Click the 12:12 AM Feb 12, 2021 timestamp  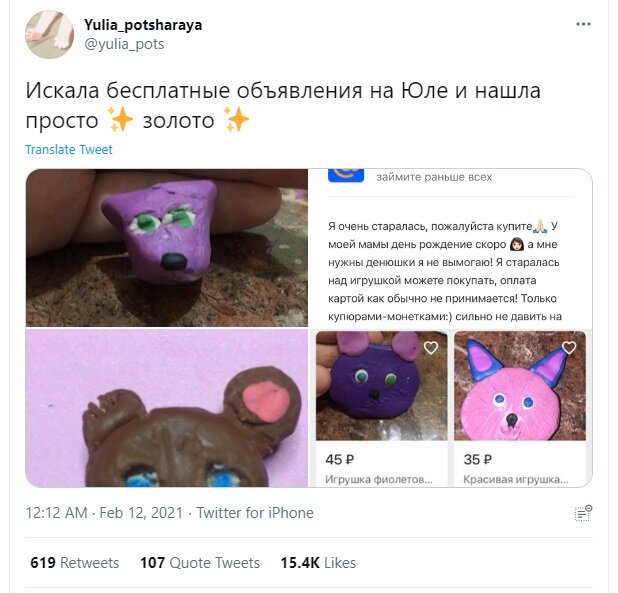(x=104, y=513)
